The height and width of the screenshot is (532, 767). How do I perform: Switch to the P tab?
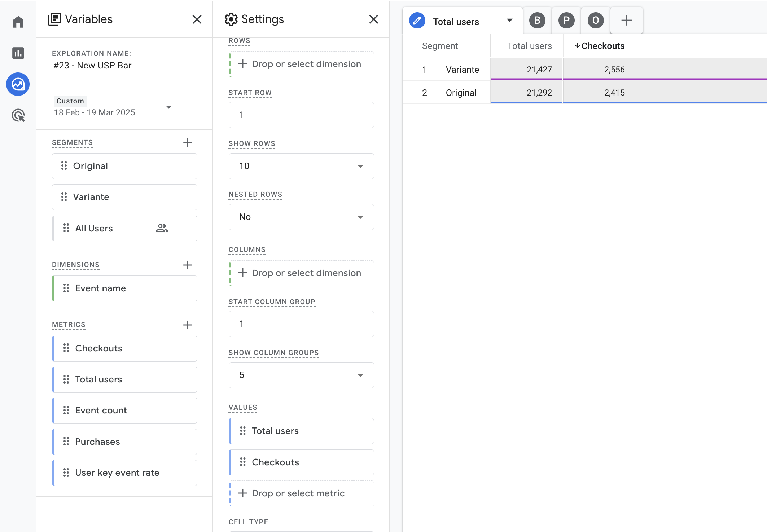click(567, 21)
